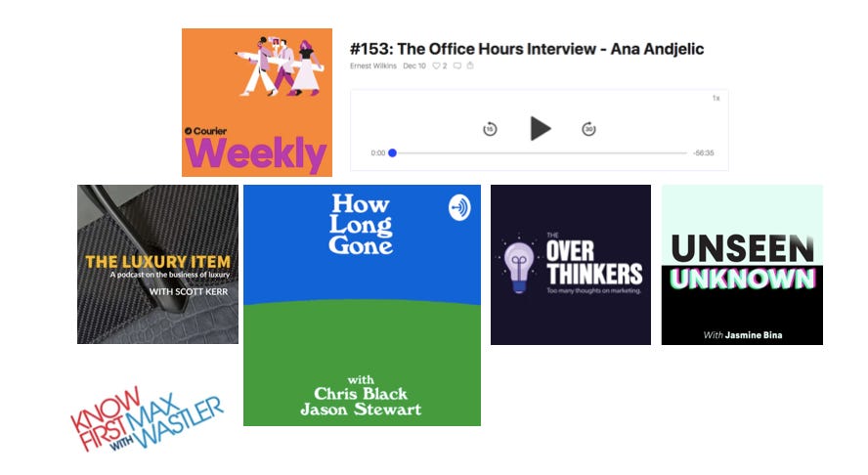868x475 pixels.
Task: Share the episode using the share icon
Action: [470, 65]
